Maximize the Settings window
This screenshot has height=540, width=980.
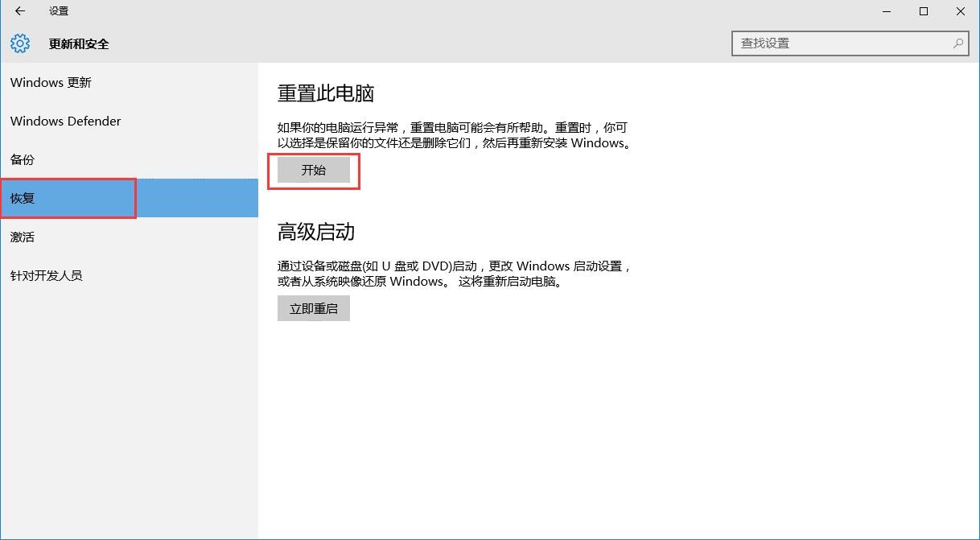[924, 11]
